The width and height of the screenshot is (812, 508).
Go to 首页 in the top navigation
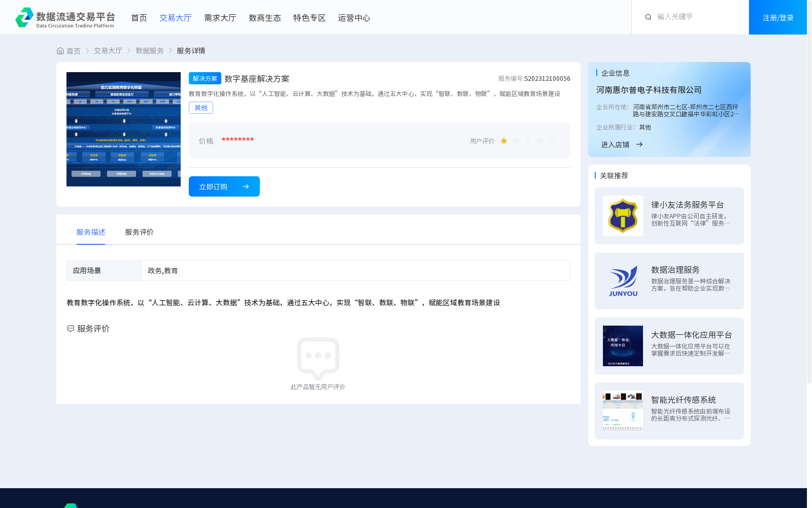[139, 18]
